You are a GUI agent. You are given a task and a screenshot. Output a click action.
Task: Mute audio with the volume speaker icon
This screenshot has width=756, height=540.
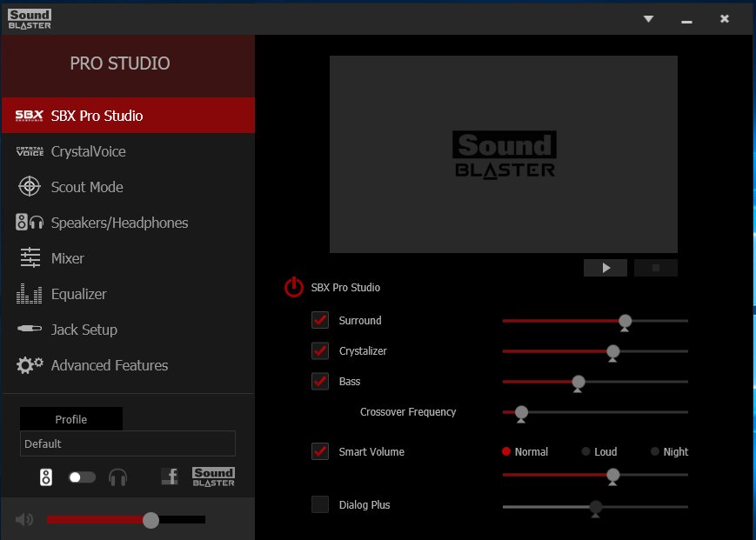point(24,520)
